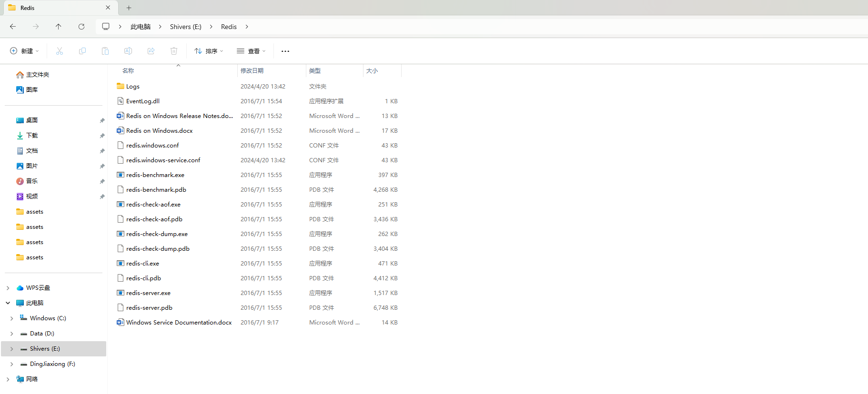
Task: Click Redis in the address breadcrumb
Action: 229,27
